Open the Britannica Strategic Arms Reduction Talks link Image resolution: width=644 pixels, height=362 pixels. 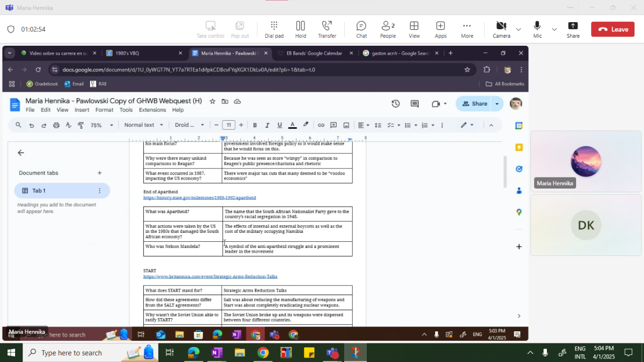pos(210,277)
